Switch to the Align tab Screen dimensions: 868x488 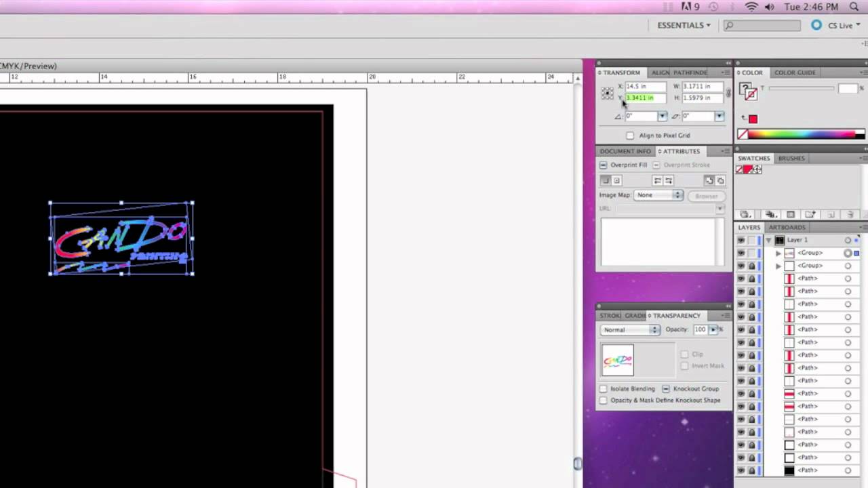[660, 73]
